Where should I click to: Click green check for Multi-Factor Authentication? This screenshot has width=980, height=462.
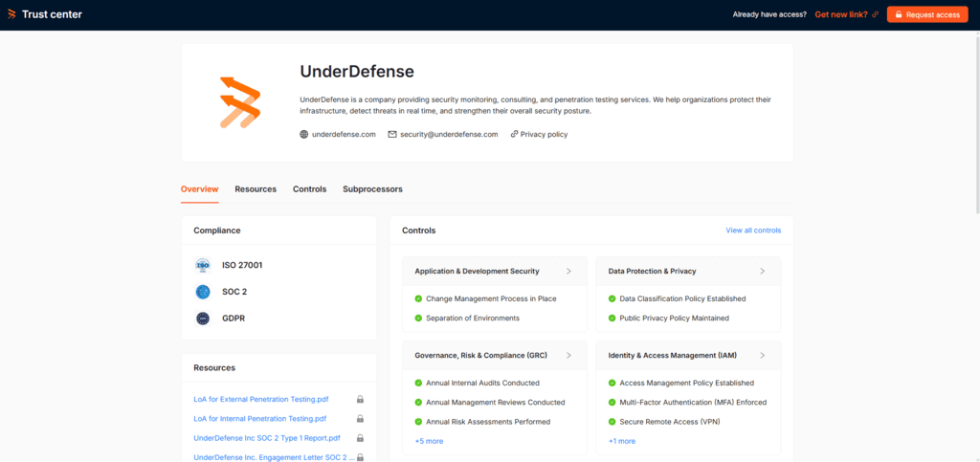click(612, 403)
